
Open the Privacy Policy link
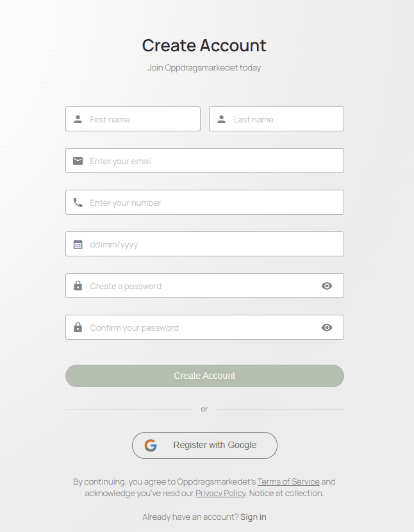pyautogui.click(x=220, y=493)
